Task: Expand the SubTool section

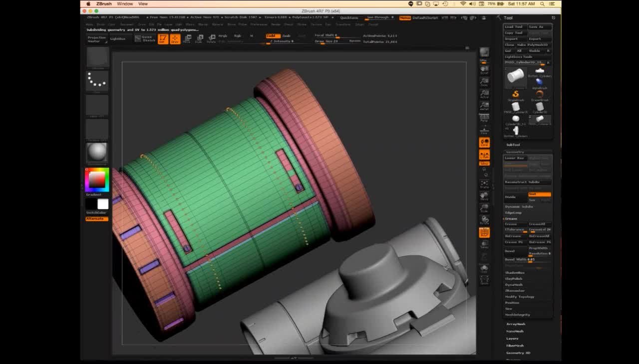Action: (513, 145)
